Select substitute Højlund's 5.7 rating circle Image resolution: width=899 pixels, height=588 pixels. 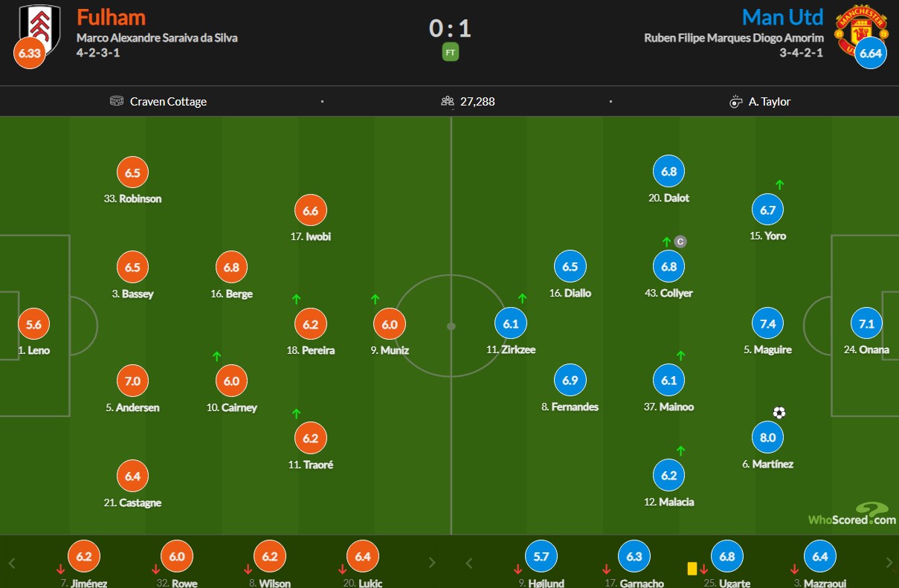pyautogui.click(x=541, y=556)
